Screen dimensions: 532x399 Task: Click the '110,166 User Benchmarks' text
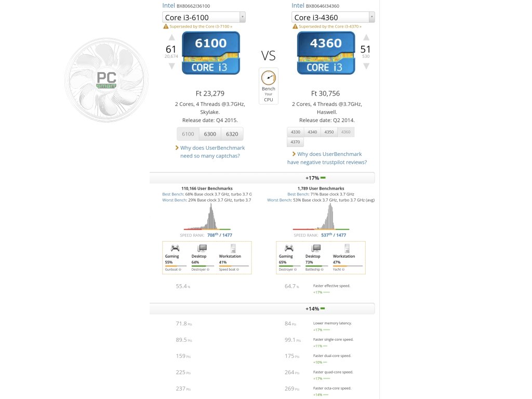207,188
